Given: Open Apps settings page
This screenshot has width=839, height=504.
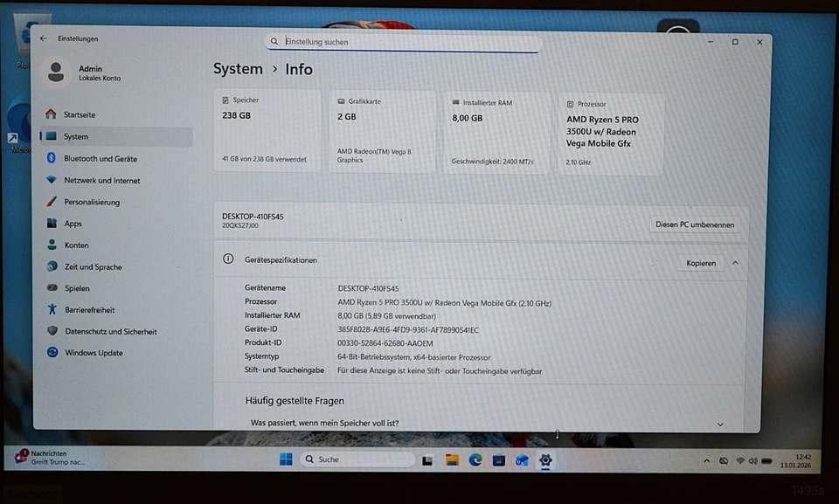Looking at the screenshot, I should (x=116, y=224).
